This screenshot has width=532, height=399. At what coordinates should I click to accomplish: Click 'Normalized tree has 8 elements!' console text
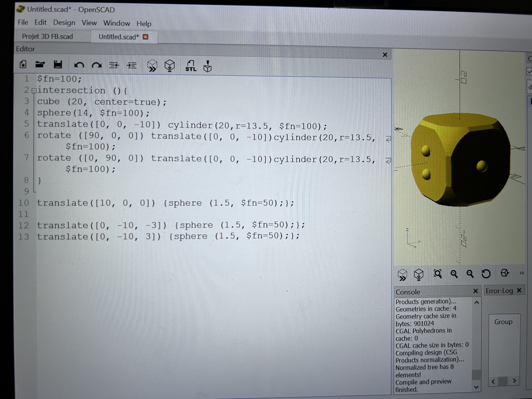(425, 371)
